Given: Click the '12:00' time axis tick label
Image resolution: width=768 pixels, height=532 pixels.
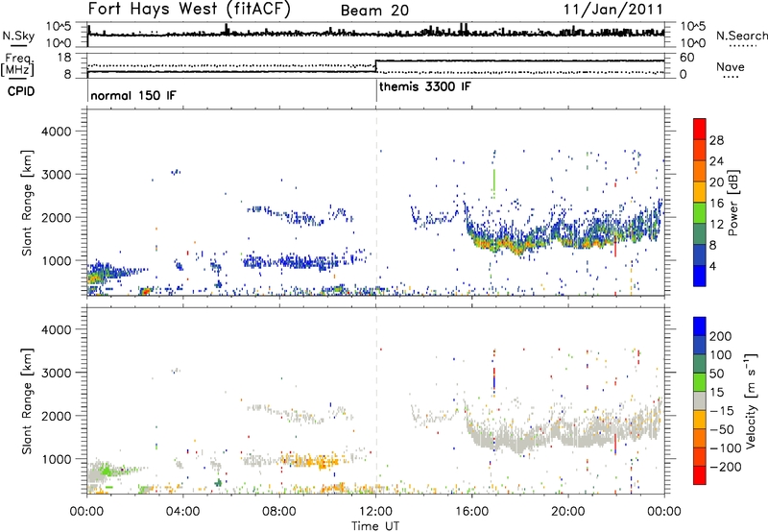Looking at the screenshot, I should coord(375,512).
